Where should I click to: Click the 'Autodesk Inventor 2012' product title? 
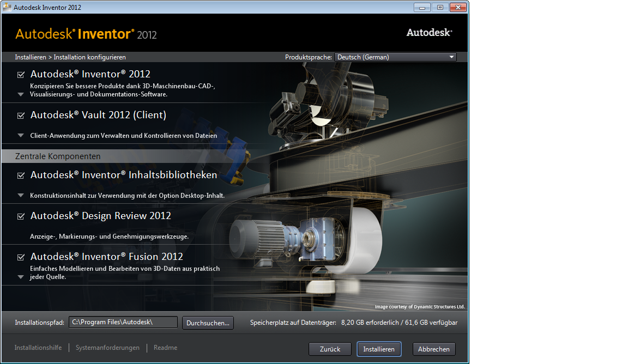click(x=90, y=74)
